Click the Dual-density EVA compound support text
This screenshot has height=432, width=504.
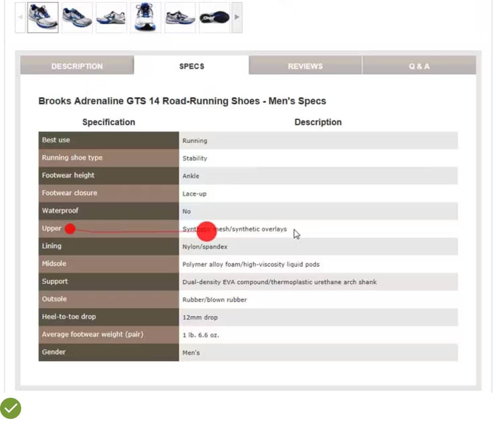[279, 282]
